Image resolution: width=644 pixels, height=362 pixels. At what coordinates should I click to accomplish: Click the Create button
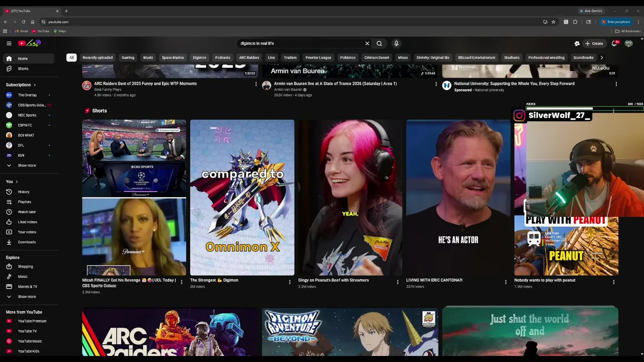[594, 43]
